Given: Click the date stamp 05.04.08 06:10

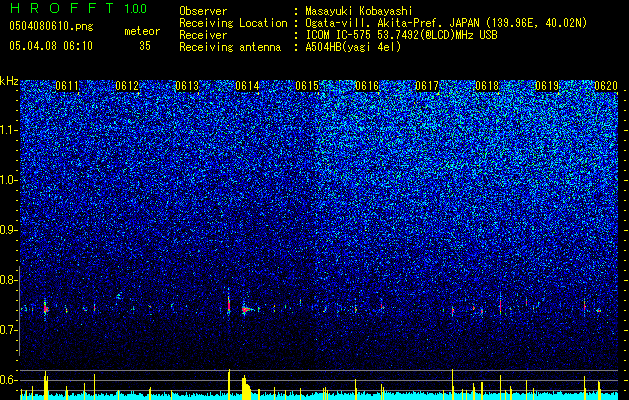Looking at the screenshot, I should [x=51, y=46].
